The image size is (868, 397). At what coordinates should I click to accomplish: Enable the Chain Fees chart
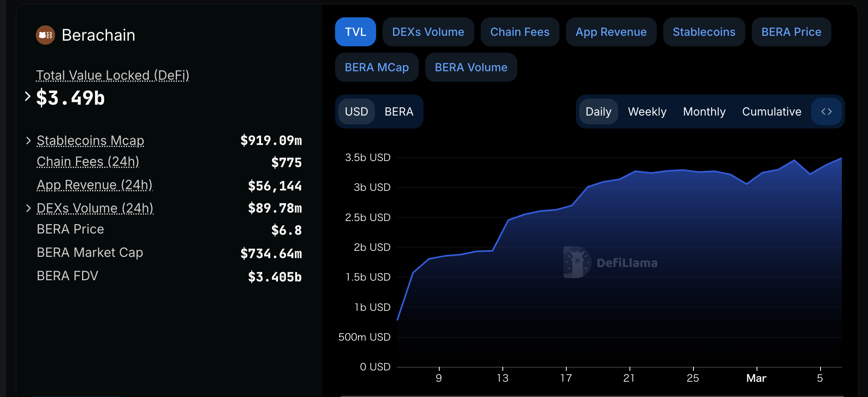click(520, 32)
